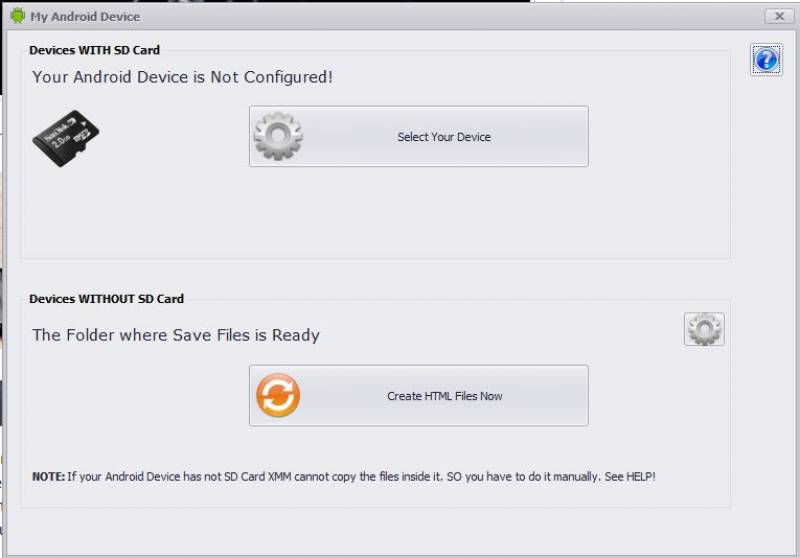Click empty area inside Devices WITH SD Card panel
Image resolution: width=800 pixels, height=558 pixels.
click(375, 214)
